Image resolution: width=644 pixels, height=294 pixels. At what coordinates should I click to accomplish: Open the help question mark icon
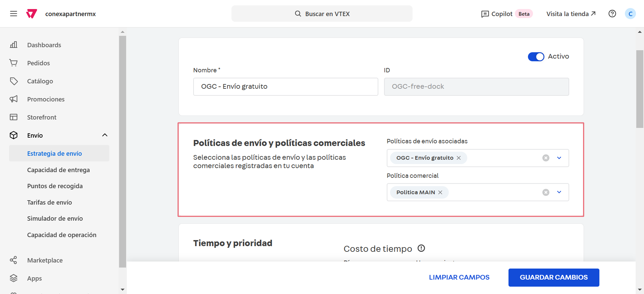pyautogui.click(x=612, y=14)
